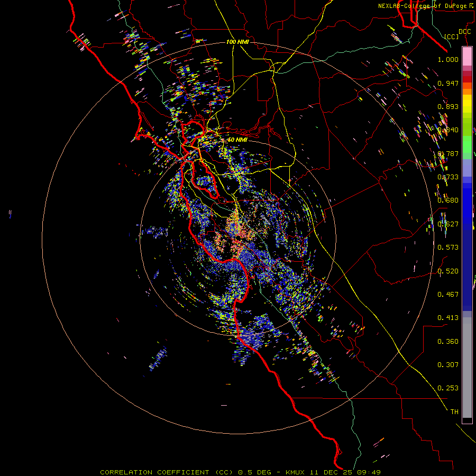Viewport: 476px width, 476px height.
Task: Click the 100 NMI range ring label
Action: click(237, 42)
